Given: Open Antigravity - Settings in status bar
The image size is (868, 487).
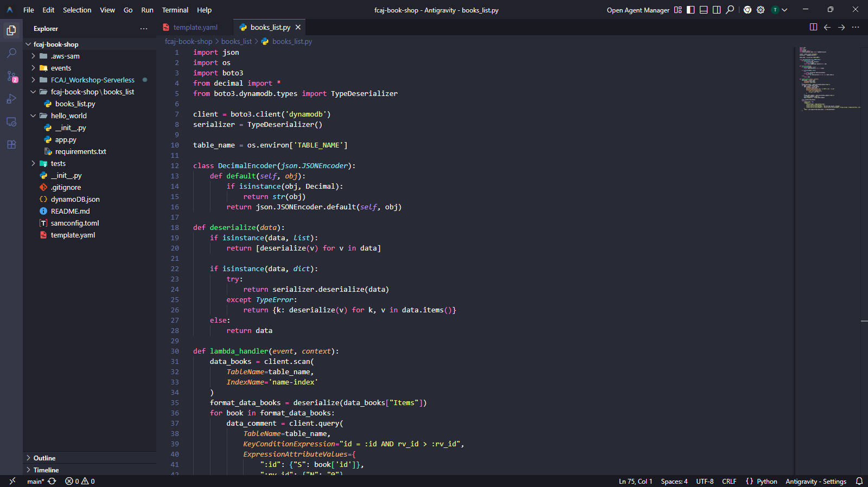Looking at the screenshot, I should click(x=816, y=481).
